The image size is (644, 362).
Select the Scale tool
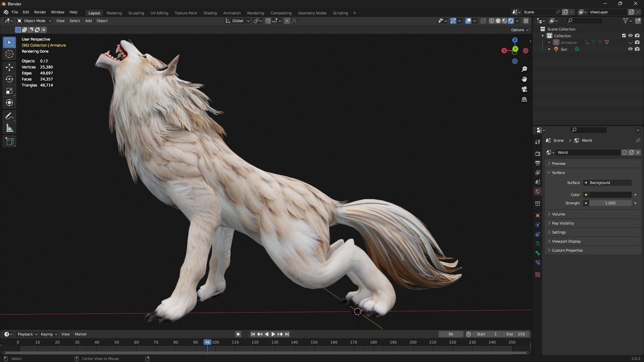coord(9,91)
